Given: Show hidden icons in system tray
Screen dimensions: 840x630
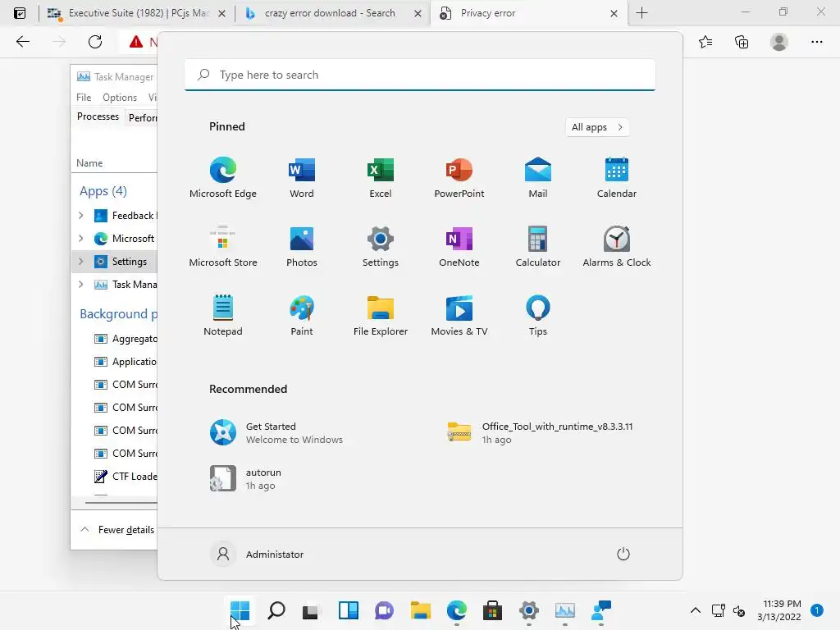Looking at the screenshot, I should point(696,610).
